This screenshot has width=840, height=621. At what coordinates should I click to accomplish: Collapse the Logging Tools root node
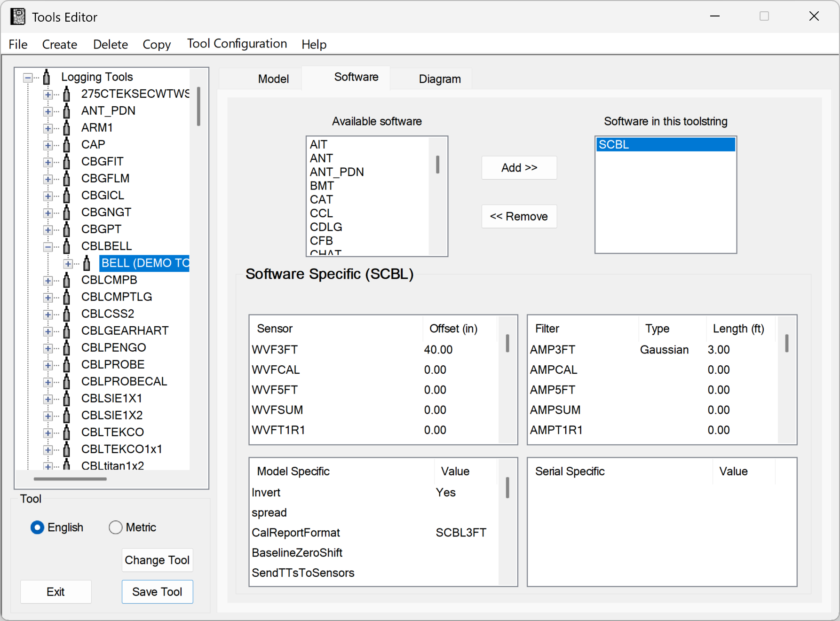[x=28, y=78]
